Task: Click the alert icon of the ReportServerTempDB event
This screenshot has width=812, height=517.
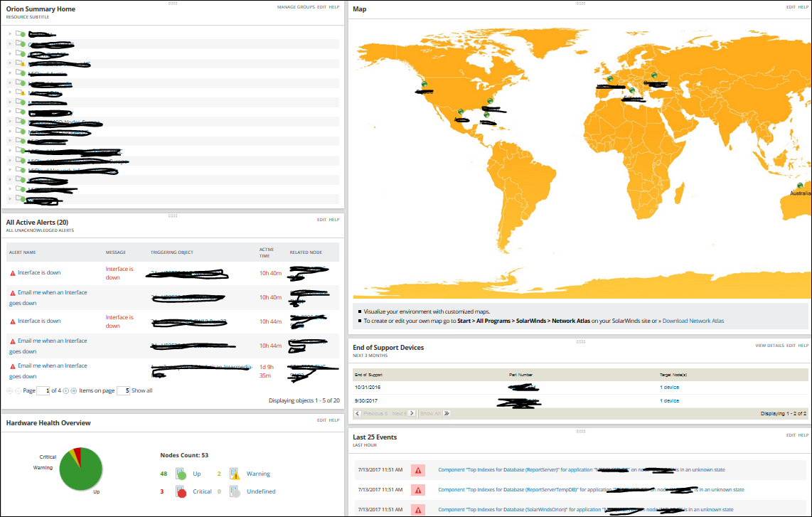Action: (418, 489)
